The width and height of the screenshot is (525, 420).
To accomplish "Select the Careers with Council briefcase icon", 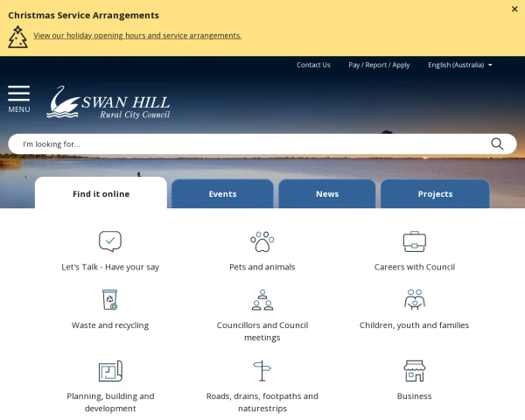I will (414, 241).
